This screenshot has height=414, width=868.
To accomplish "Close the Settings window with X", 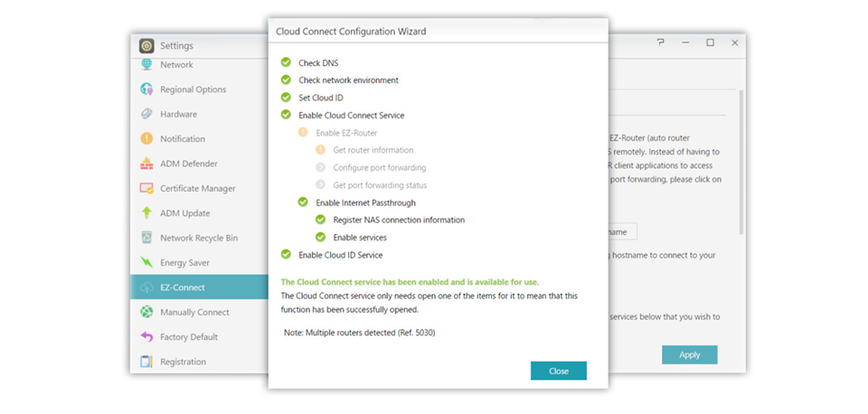I will click(735, 42).
